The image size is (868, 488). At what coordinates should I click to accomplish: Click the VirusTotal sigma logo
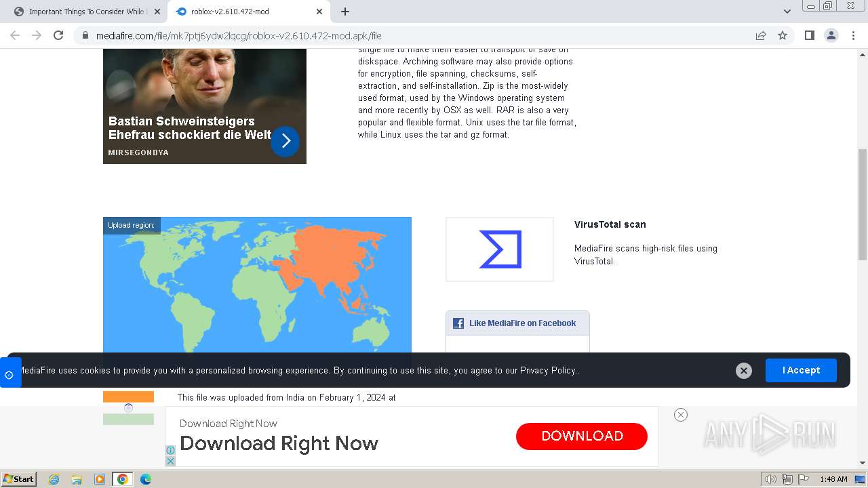pos(500,249)
